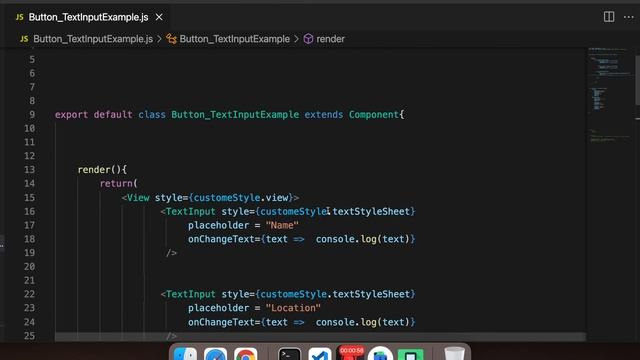Click 'console.log(text)' on line 18
The width and height of the screenshot is (640, 360).
[362, 239]
